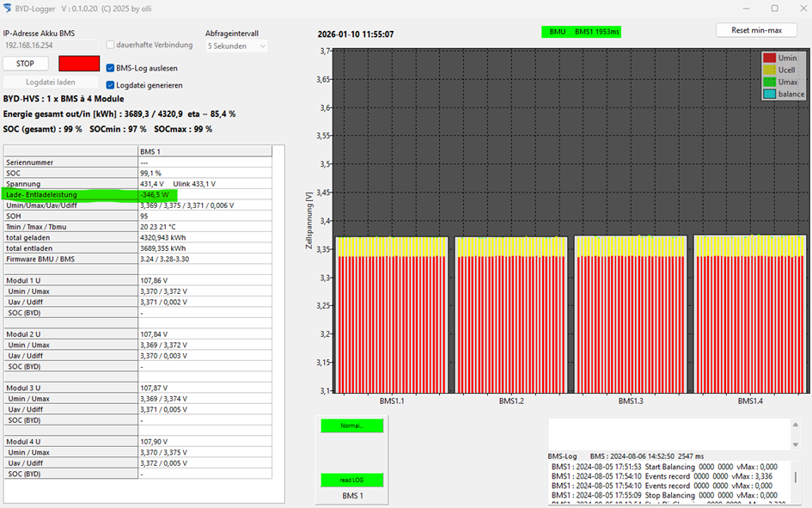Click the red connection status indicator
The image size is (812, 508).
(x=78, y=64)
